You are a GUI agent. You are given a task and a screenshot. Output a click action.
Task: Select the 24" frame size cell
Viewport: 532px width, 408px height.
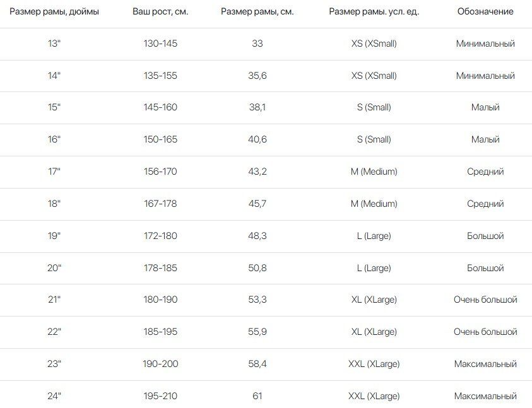[x=54, y=396]
